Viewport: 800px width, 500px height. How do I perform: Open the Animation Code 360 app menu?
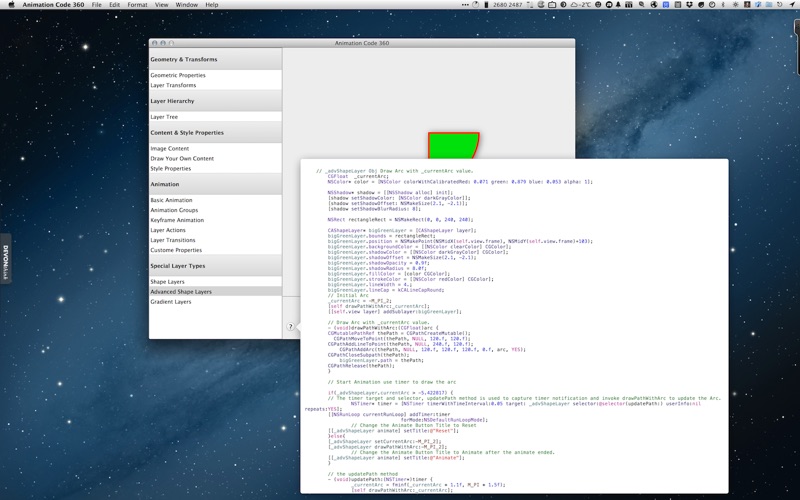click(53, 5)
